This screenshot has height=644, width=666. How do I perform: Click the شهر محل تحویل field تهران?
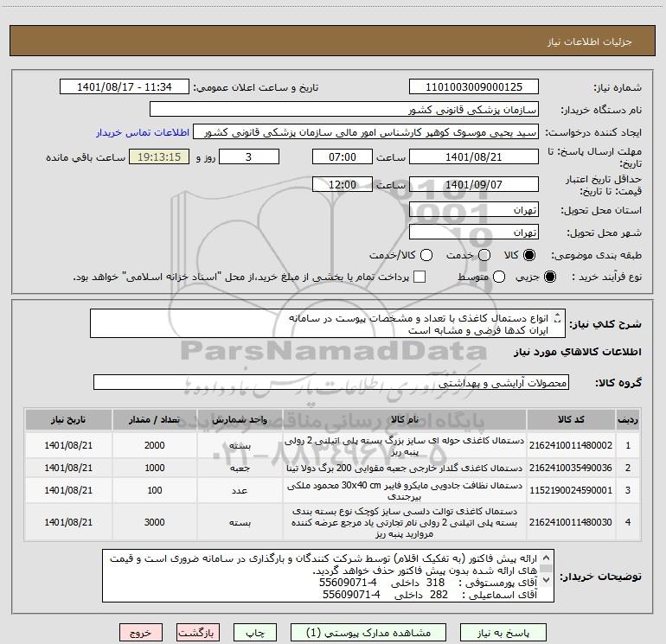pos(474,233)
